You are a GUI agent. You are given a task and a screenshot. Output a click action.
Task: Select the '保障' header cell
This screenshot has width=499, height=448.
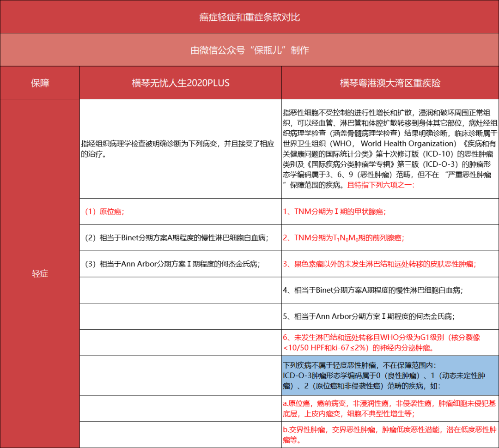click(40, 83)
